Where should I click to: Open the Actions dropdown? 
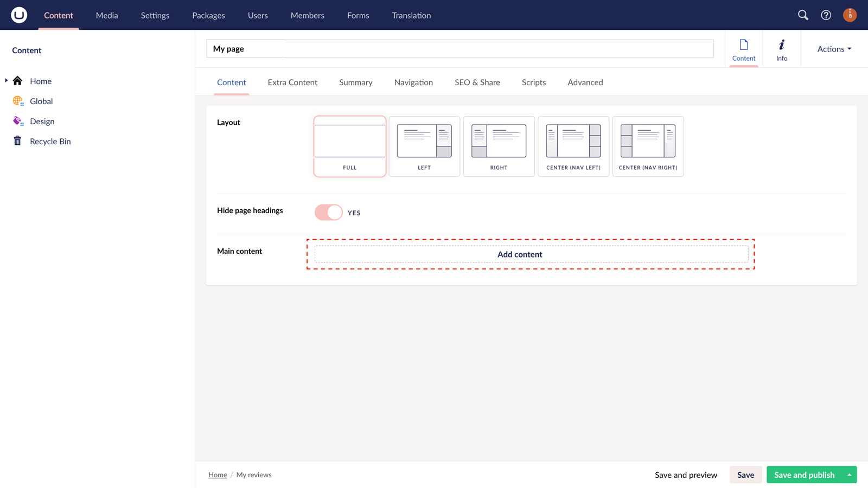[833, 49]
